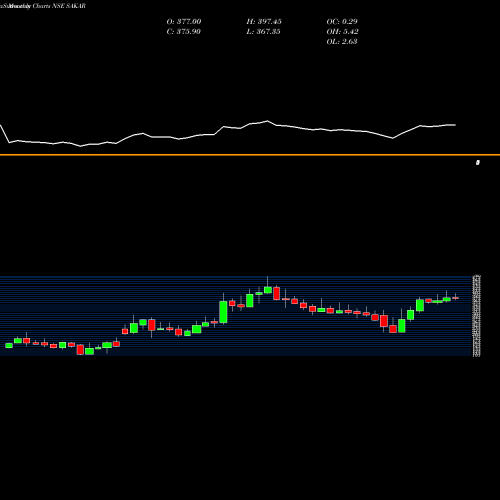500x500 pixels.
Task: Select the close price value 'C: 375.90'
Action: click(x=183, y=31)
